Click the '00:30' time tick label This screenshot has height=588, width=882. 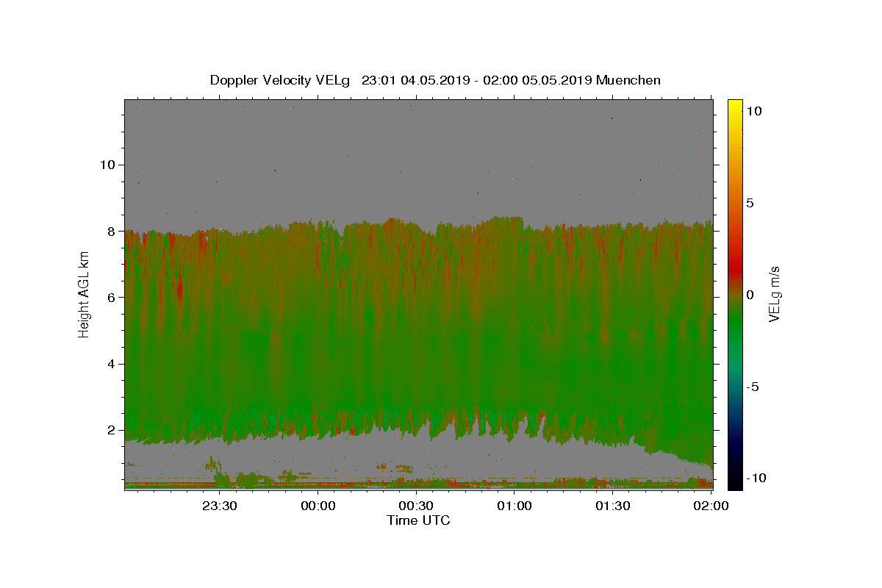click(416, 506)
